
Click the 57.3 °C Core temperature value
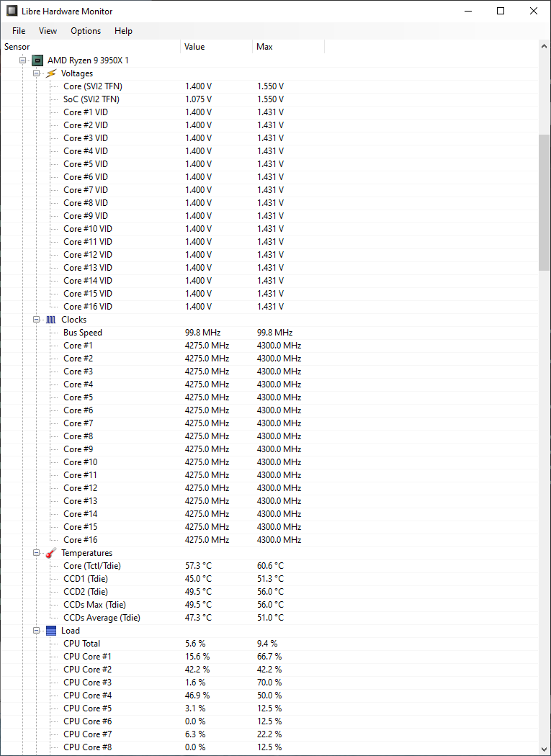click(198, 566)
